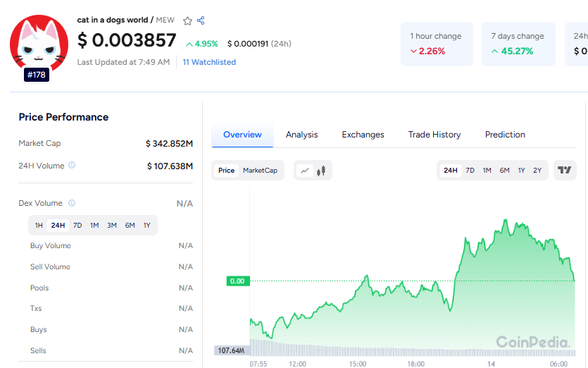Click the #178 rank badge
This screenshot has width=588, height=368.
[x=37, y=75]
